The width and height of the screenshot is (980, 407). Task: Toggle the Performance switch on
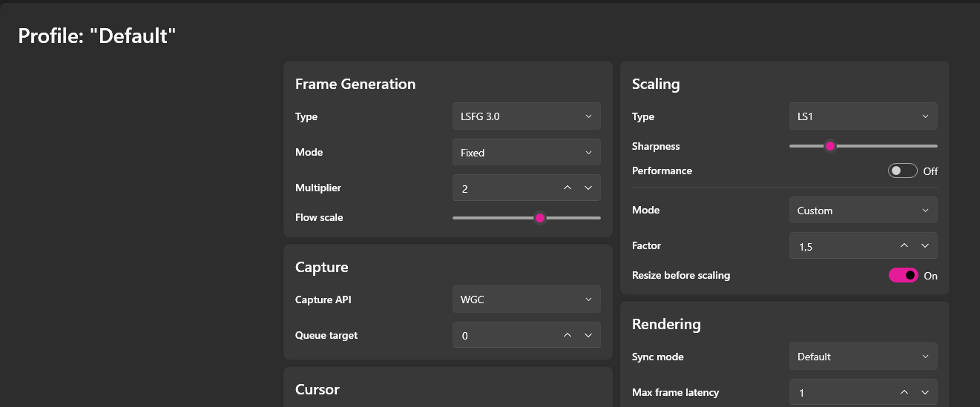pyautogui.click(x=903, y=171)
